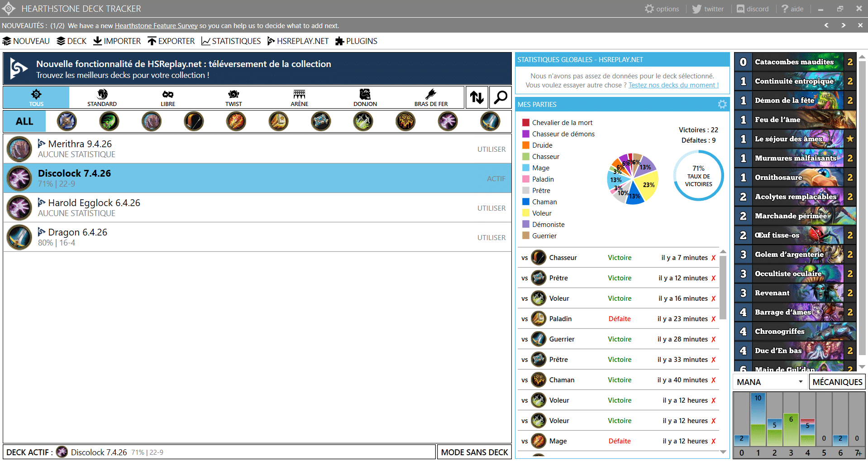Filter decks by Mage class icon
This screenshot has width=868, height=462.
236,121
